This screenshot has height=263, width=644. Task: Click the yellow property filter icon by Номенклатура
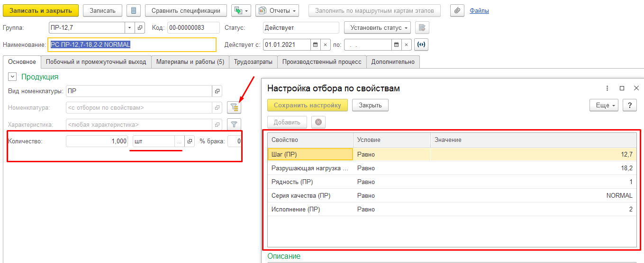(234, 108)
